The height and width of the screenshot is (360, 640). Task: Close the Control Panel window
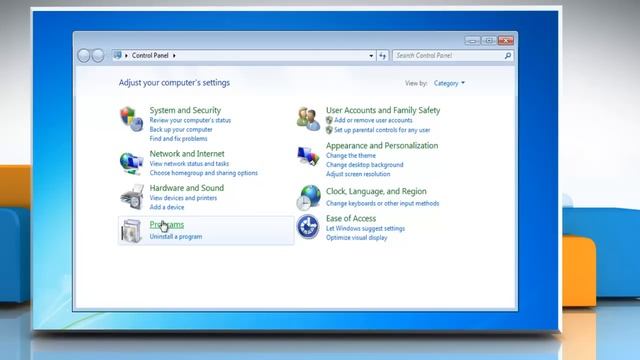click(x=506, y=40)
